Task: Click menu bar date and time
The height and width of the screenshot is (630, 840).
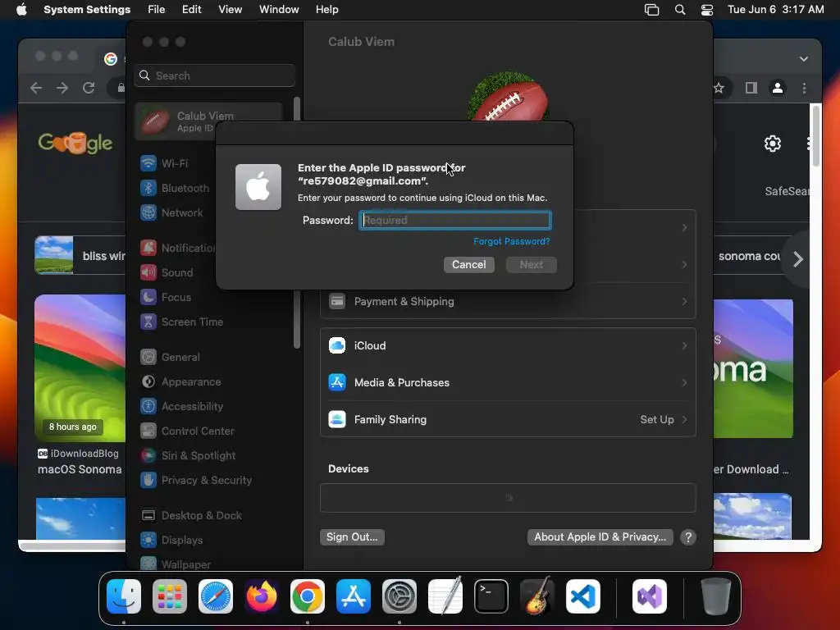Action: coord(776,10)
